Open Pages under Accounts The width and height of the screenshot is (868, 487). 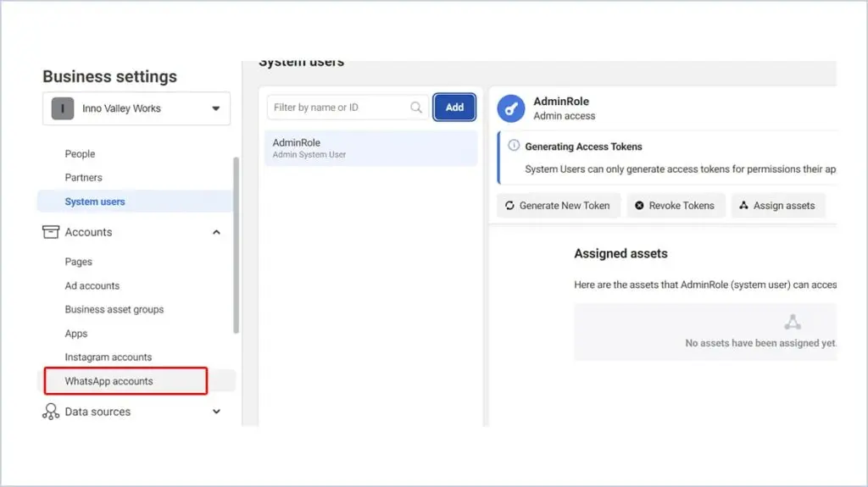coord(78,262)
